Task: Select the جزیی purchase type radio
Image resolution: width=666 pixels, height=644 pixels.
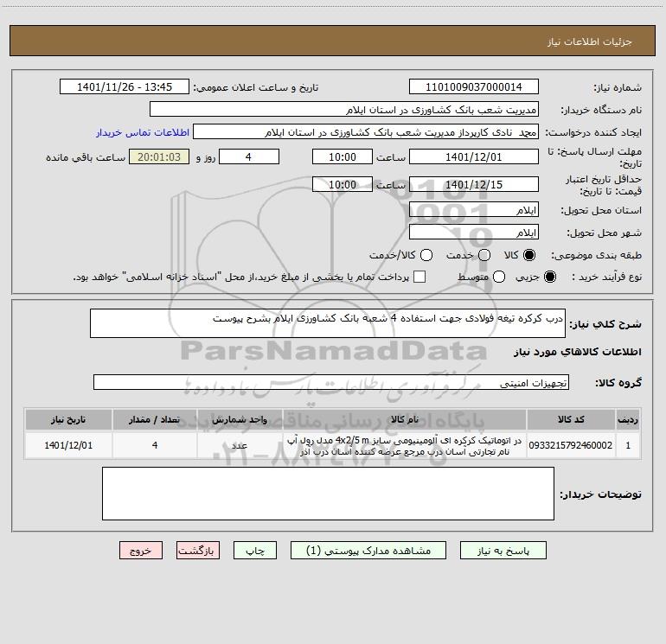Action: [550, 277]
